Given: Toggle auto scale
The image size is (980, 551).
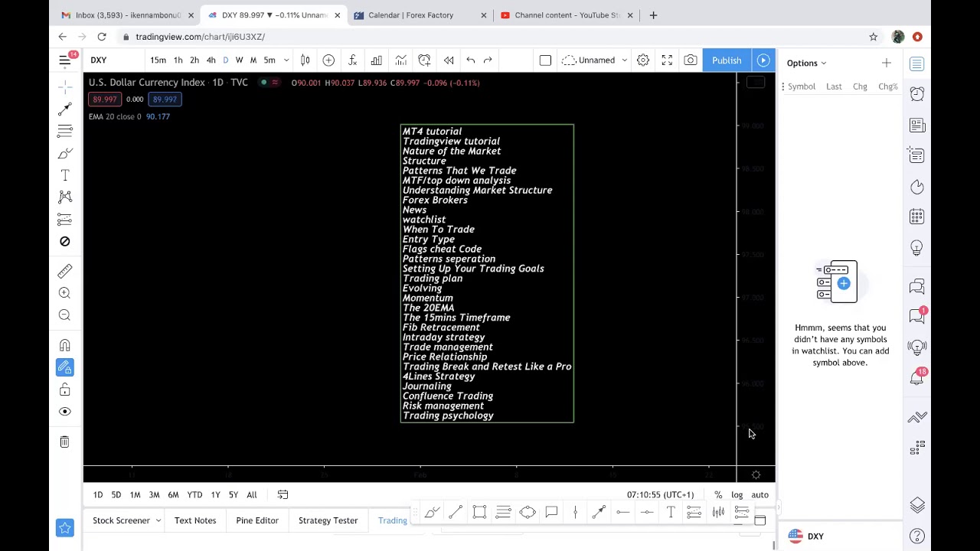Looking at the screenshot, I should tap(760, 495).
